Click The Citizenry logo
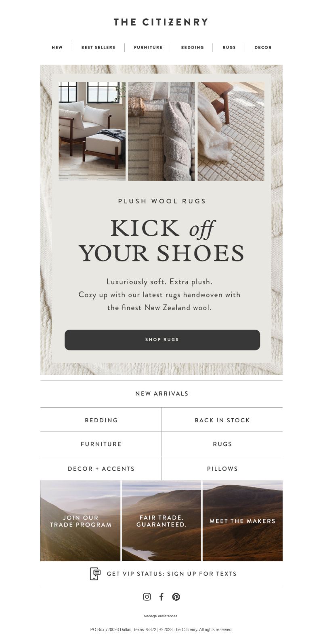This screenshot has width=323, height=644. point(161,22)
